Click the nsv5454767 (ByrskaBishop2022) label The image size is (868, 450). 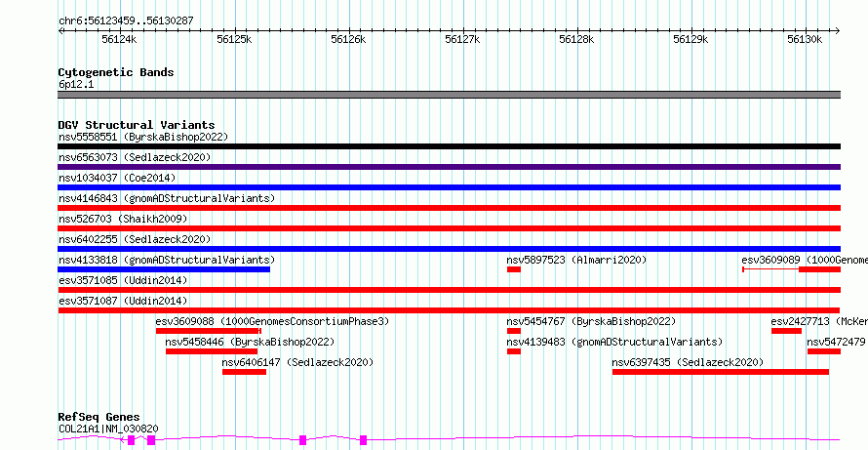591,321
